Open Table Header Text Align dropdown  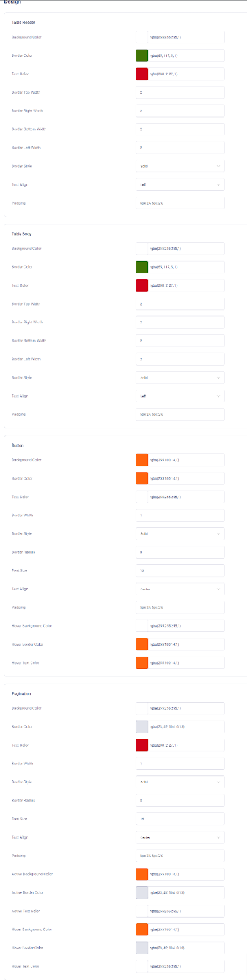click(180, 184)
